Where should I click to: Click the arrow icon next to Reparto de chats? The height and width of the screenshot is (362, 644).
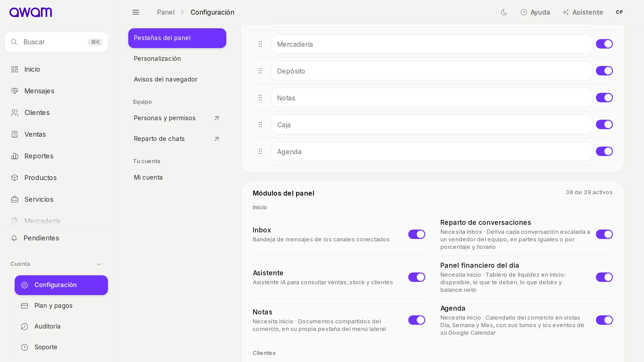216,139
